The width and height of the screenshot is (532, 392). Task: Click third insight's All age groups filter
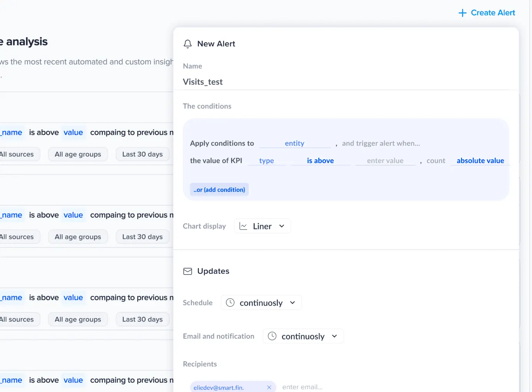[78, 319]
